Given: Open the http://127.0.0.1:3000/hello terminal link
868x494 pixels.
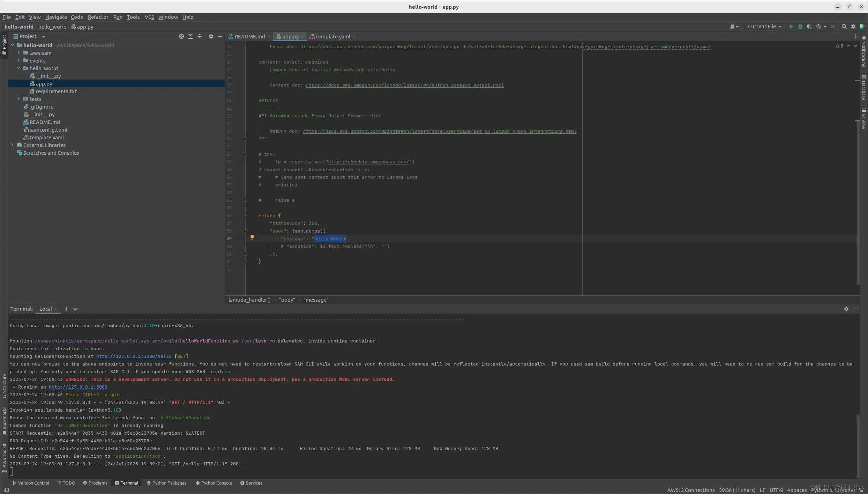Looking at the screenshot, I should pos(134,356).
